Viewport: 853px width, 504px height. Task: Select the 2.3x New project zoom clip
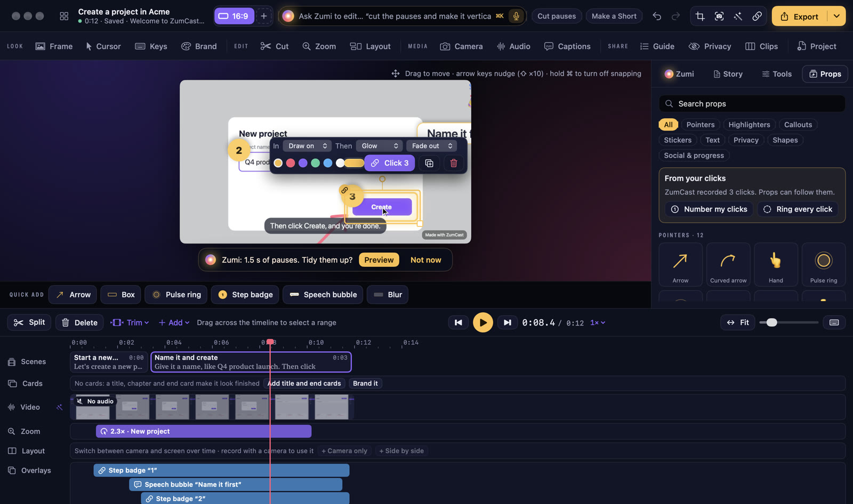click(204, 432)
